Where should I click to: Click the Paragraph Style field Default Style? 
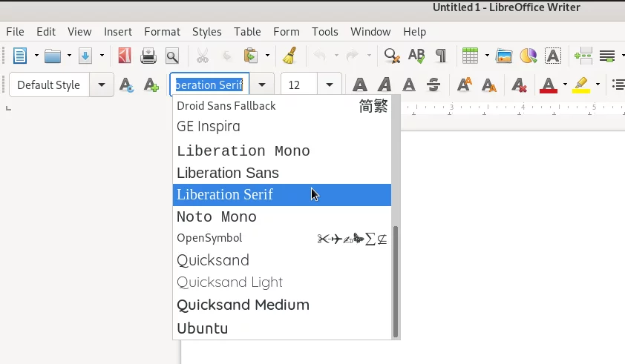[x=50, y=85]
